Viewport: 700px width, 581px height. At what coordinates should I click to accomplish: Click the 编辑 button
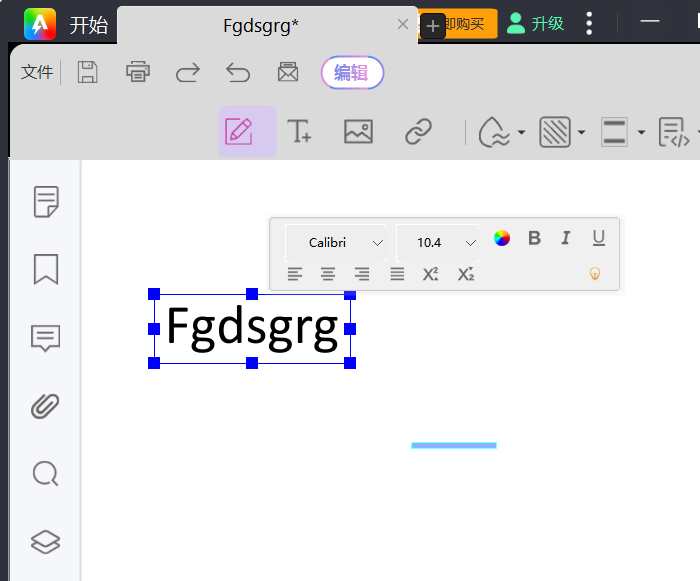351,72
